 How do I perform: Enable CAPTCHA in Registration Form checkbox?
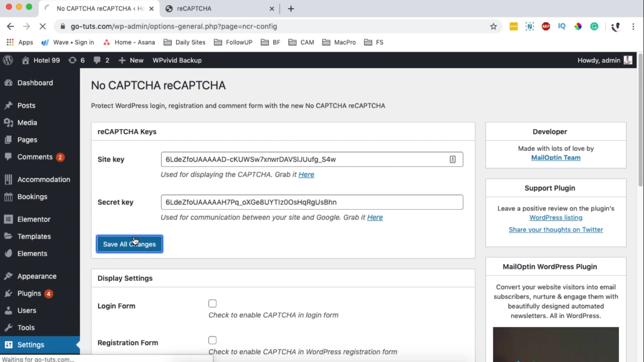point(213,340)
